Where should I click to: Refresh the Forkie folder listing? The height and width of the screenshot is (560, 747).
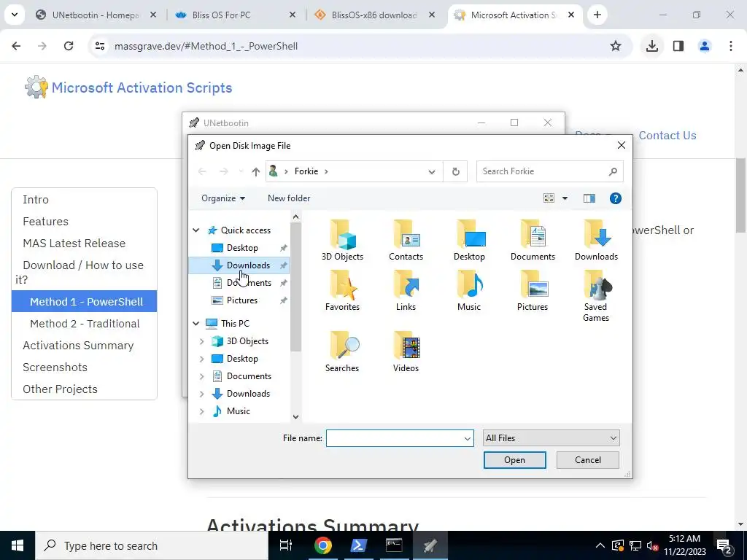click(455, 171)
